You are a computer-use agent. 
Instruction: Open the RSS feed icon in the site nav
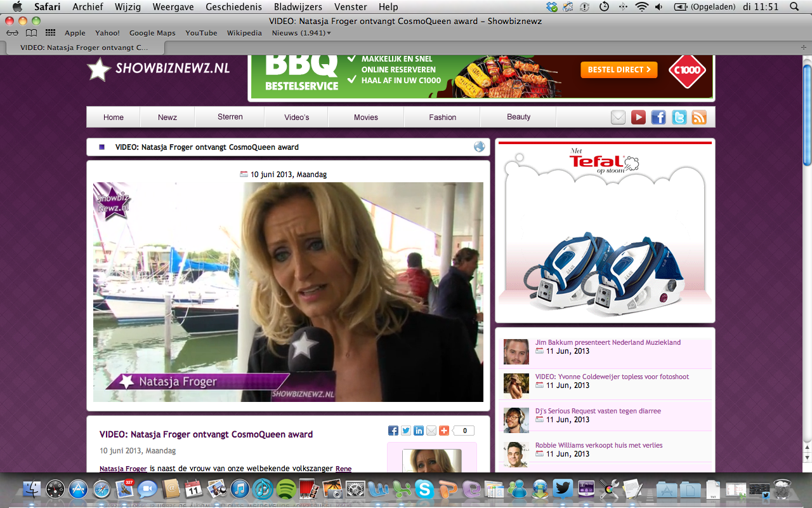[x=699, y=117]
